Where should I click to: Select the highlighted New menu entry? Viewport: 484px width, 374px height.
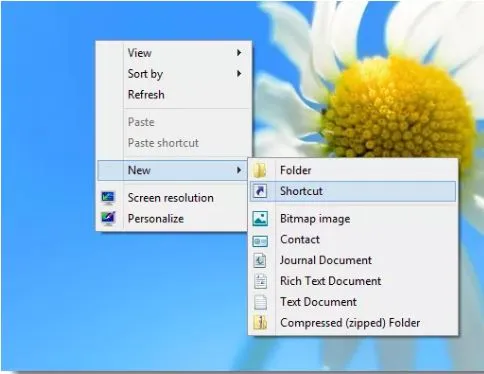coord(173,170)
